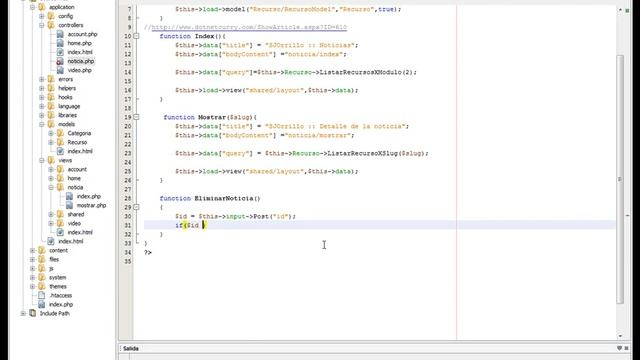The image size is (640, 360).
Task: Select the js folder entry
Action: pos(51,268)
